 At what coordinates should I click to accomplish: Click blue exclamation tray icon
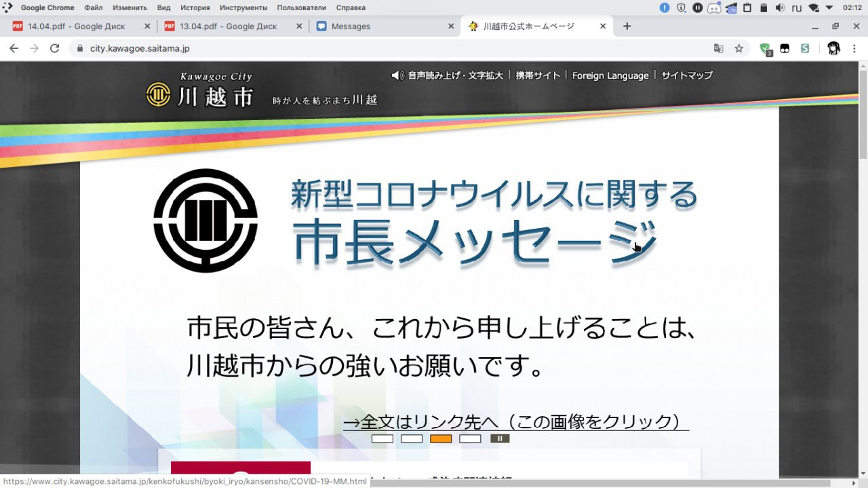tap(665, 8)
